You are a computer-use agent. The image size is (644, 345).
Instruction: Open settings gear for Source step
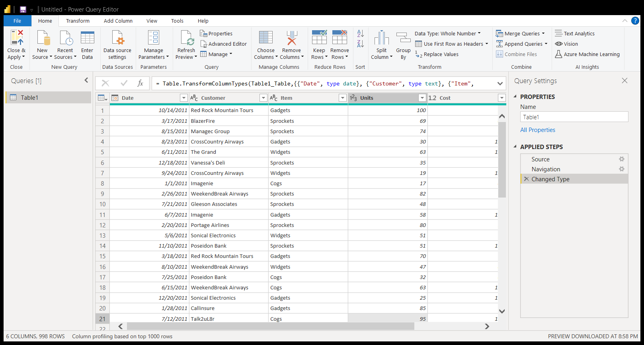[x=621, y=159]
